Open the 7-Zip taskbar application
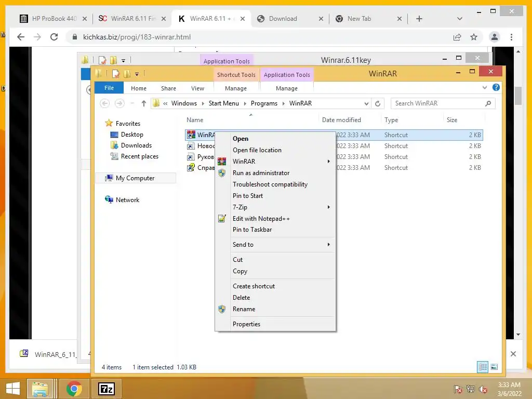The image size is (532, 399). pyautogui.click(x=106, y=389)
